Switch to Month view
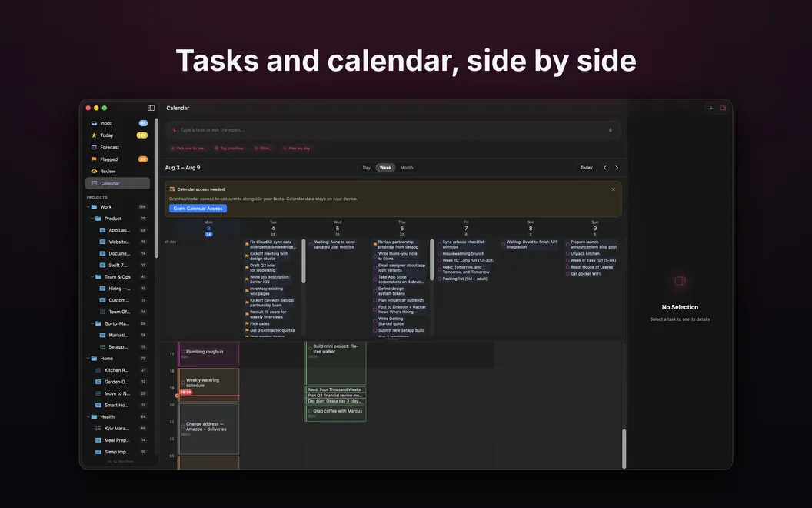This screenshot has width=812, height=508. pyautogui.click(x=407, y=168)
